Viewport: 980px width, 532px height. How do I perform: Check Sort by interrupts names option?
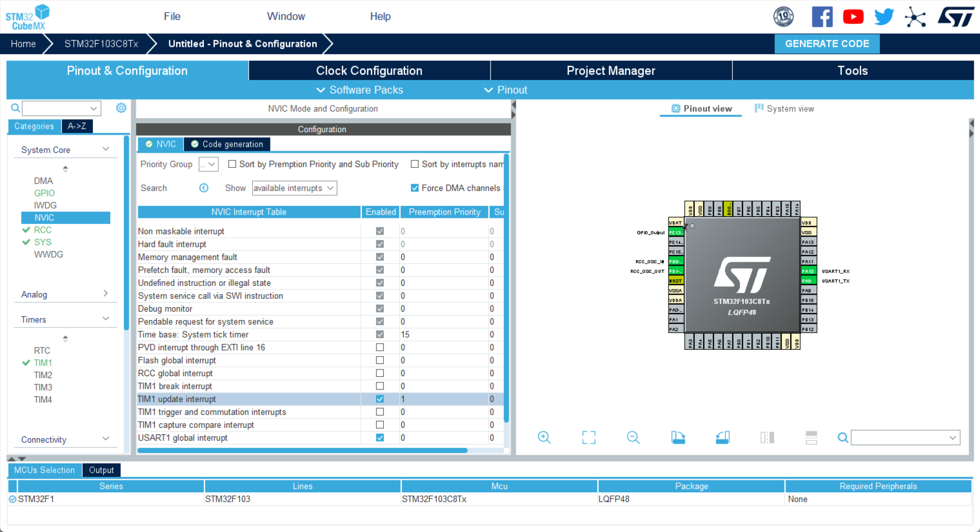click(x=415, y=164)
